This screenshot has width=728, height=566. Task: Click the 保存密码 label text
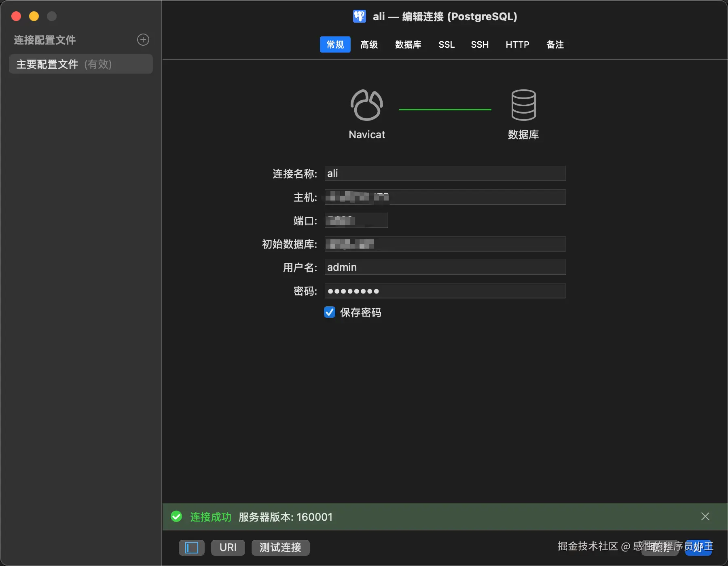[x=361, y=313]
